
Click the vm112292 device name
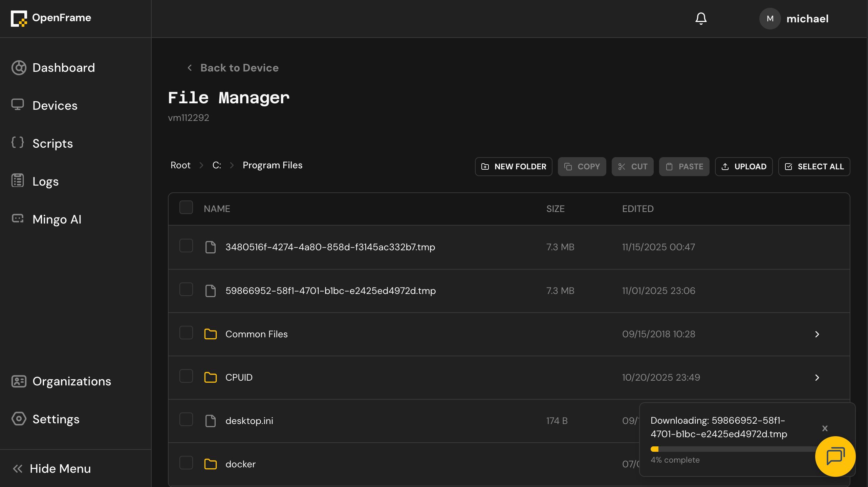(x=189, y=118)
